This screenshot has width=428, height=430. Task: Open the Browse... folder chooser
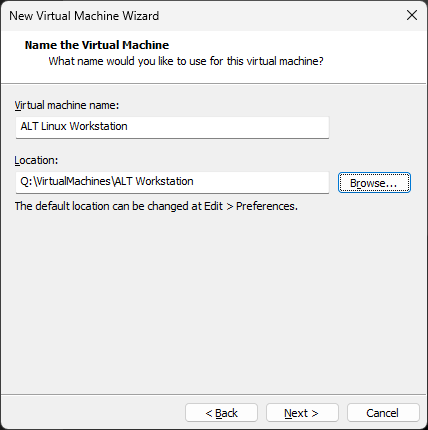[374, 183]
